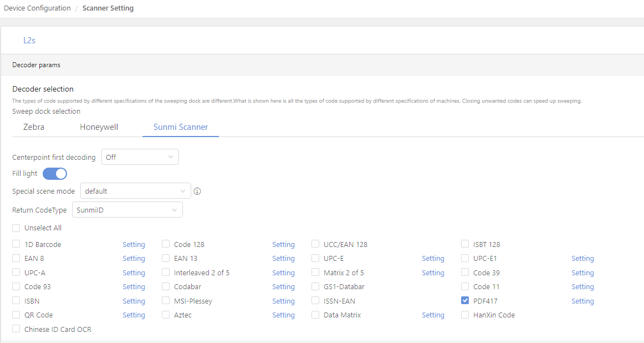Open the Return CodeType dropdown
Screen dimensions: 644x343
tap(127, 210)
